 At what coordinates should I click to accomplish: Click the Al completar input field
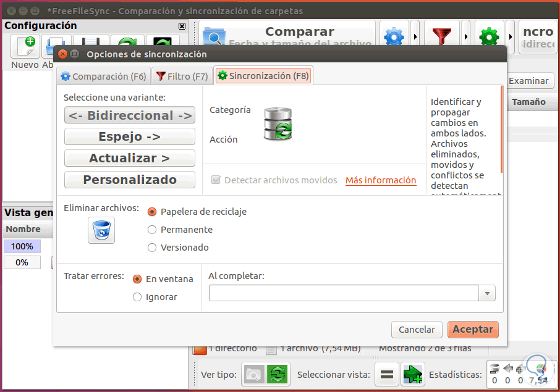pos(344,293)
